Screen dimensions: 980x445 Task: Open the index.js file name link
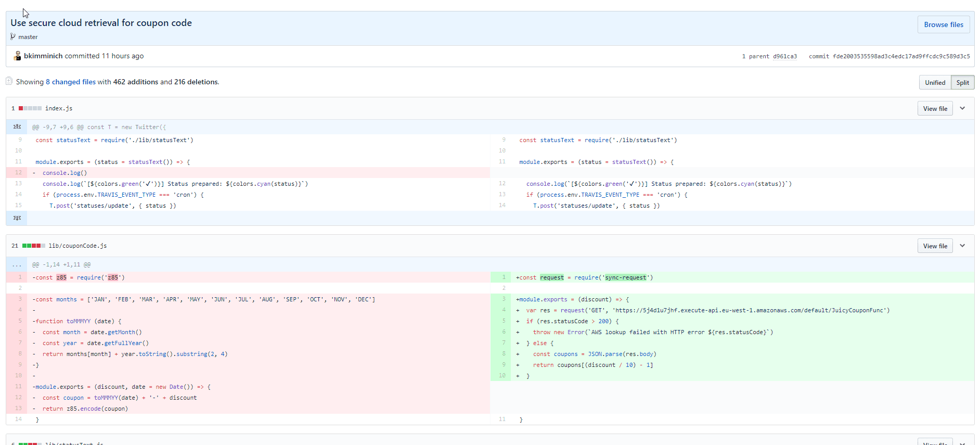pos(59,108)
